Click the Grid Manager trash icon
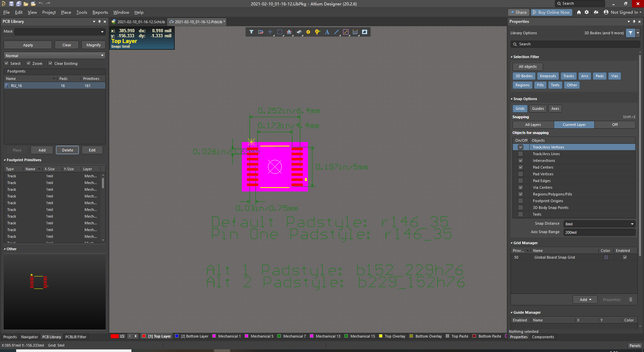The height and width of the screenshot is (352, 644). click(631, 300)
